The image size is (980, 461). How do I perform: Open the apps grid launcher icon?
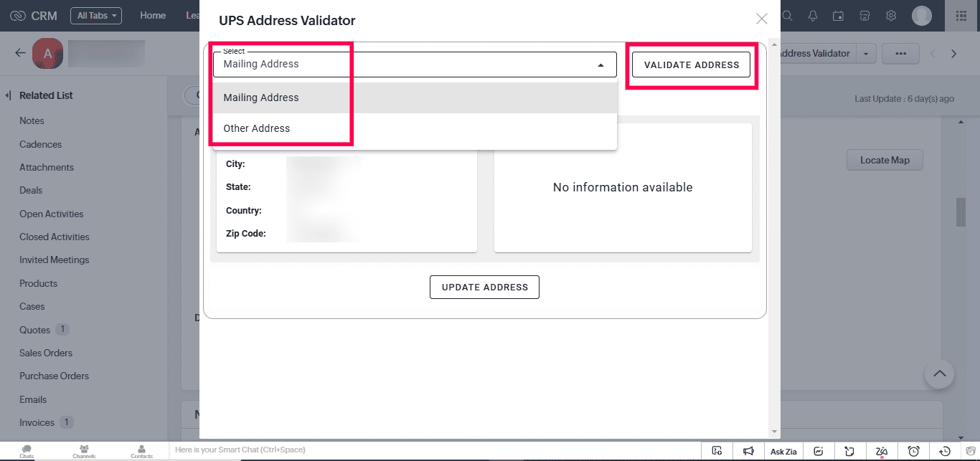(x=962, y=16)
